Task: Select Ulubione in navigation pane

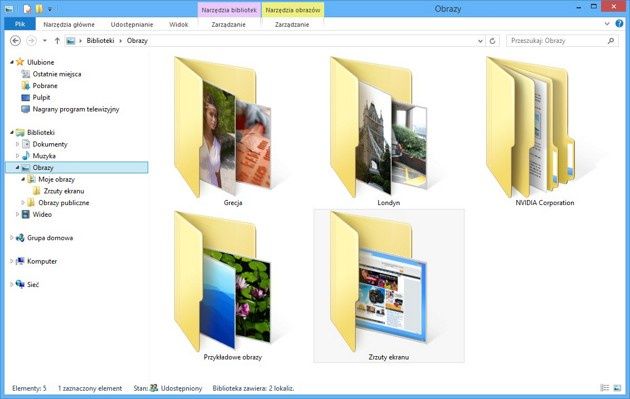Action: [x=40, y=62]
